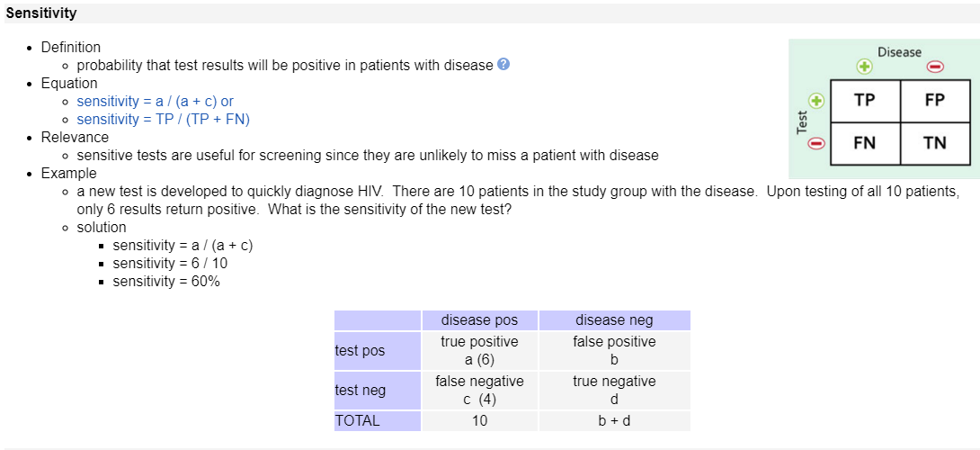Click the green plus icon above the TP column

pos(864,67)
